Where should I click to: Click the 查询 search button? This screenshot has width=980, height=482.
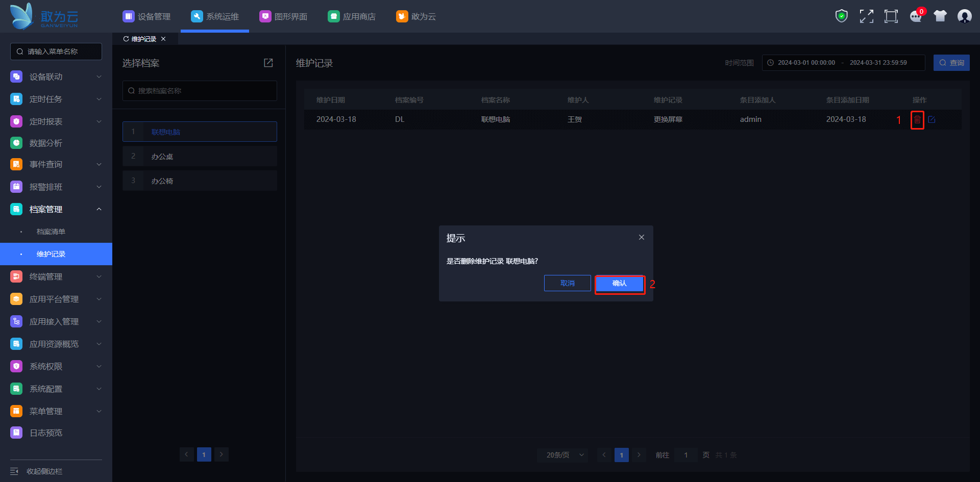951,63
